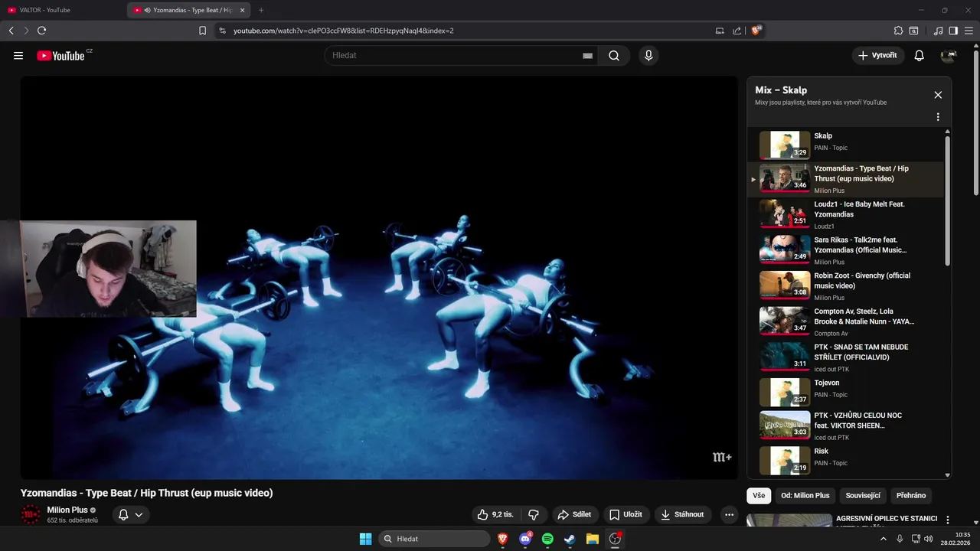Open the on-screen keyboard icon in search
Viewport: 980px width, 551px height.
587,56
